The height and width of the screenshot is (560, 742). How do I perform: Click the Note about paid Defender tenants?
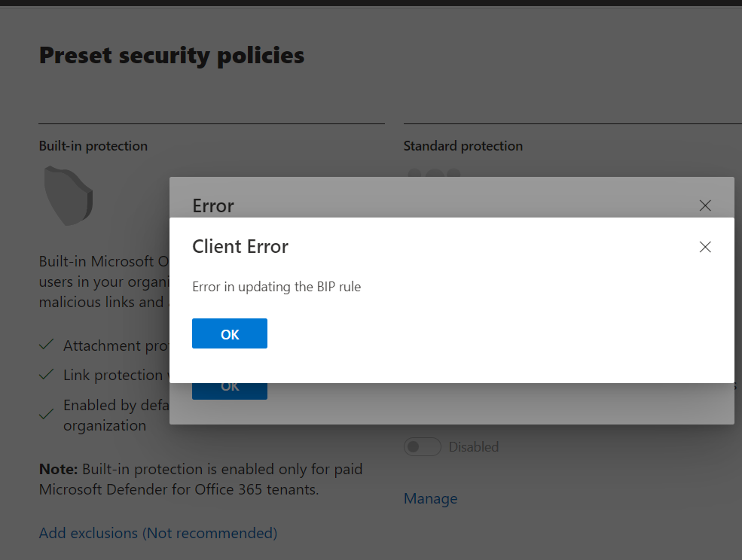click(200, 479)
